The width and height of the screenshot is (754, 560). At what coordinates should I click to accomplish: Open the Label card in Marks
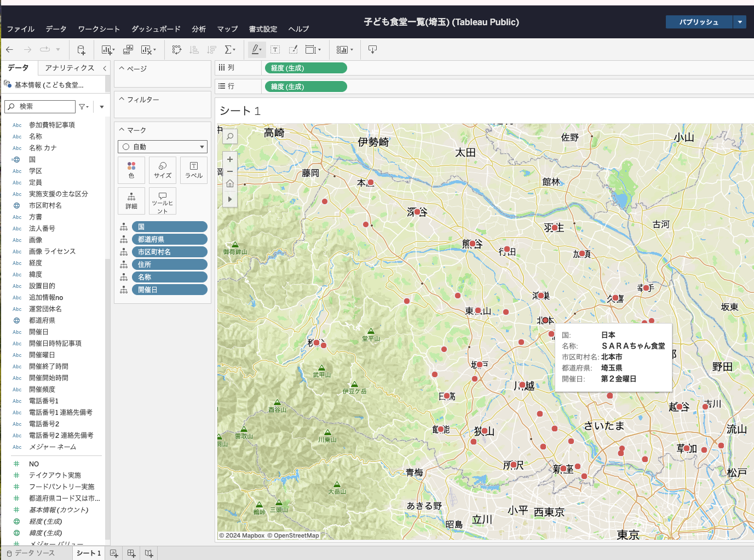[194, 170]
